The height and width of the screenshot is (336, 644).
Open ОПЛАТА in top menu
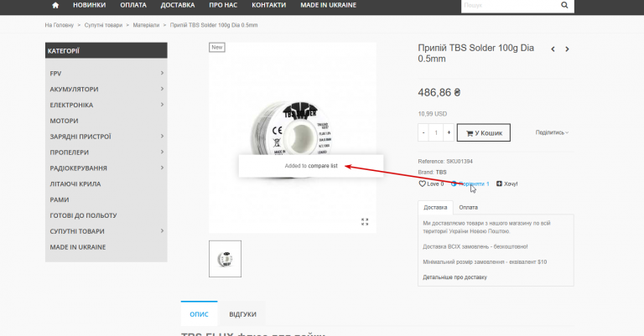tap(133, 5)
